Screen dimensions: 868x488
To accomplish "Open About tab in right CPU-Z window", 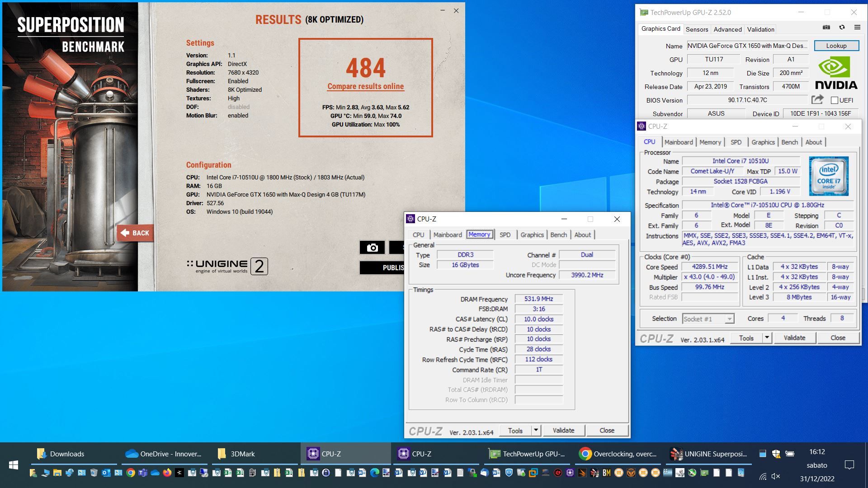I will coord(813,142).
